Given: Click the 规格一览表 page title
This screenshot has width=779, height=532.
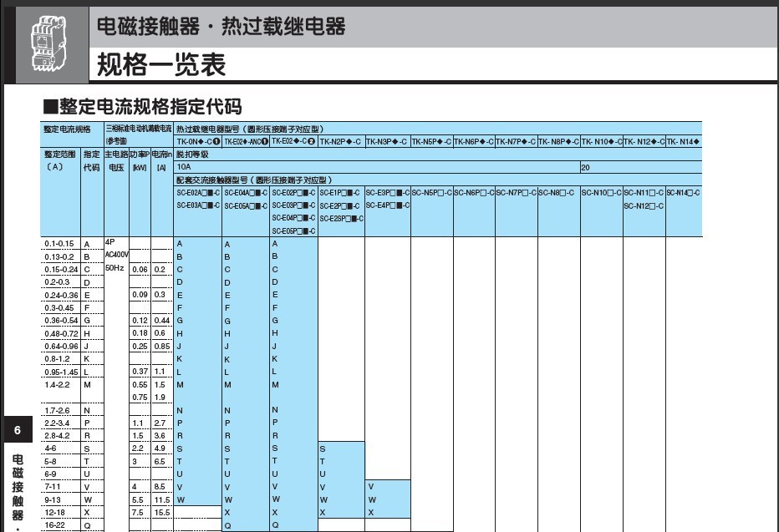Looking at the screenshot, I should tap(161, 63).
